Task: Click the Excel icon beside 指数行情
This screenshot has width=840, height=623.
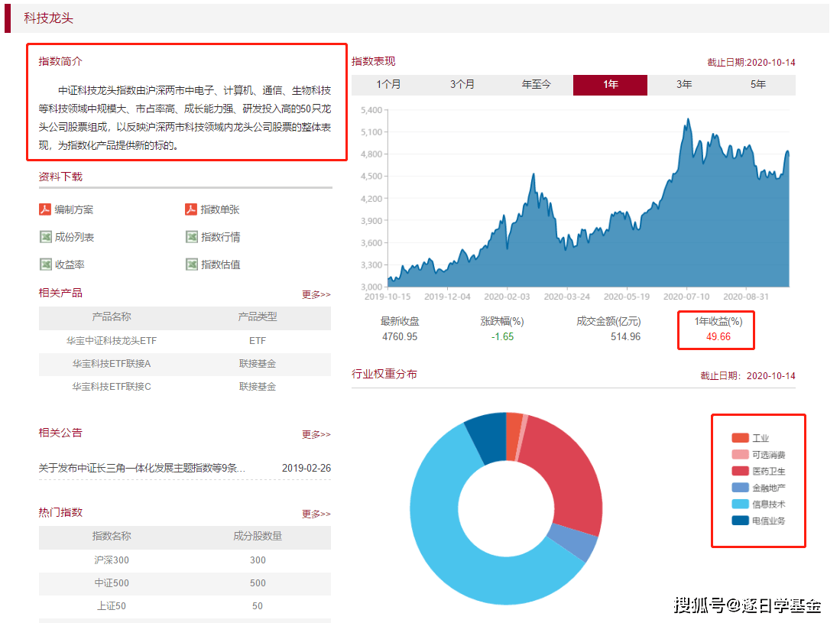Action: (191, 237)
